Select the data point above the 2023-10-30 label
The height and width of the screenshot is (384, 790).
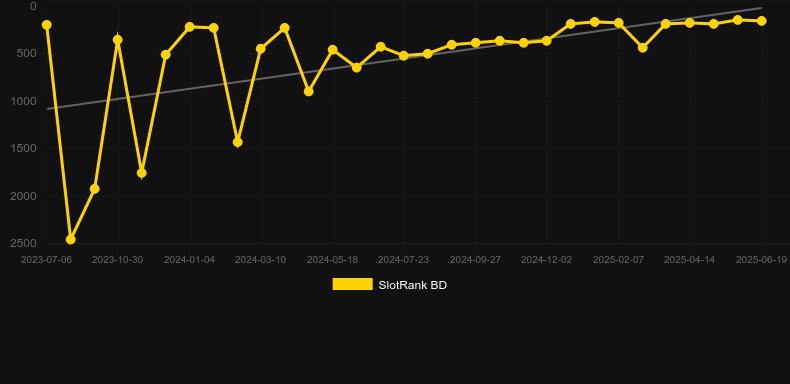tap(118, 40)
